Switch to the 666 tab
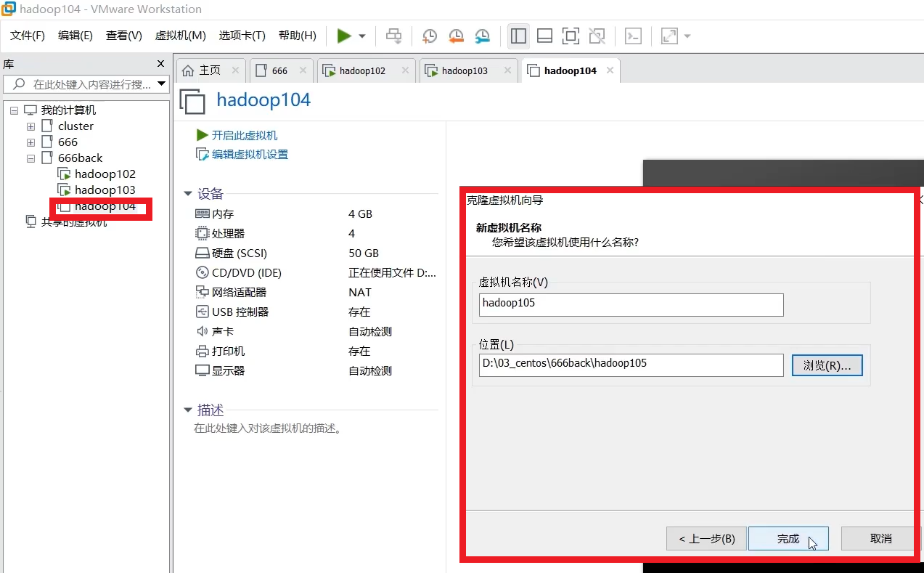Screen dimensions: 924x573 280,70
